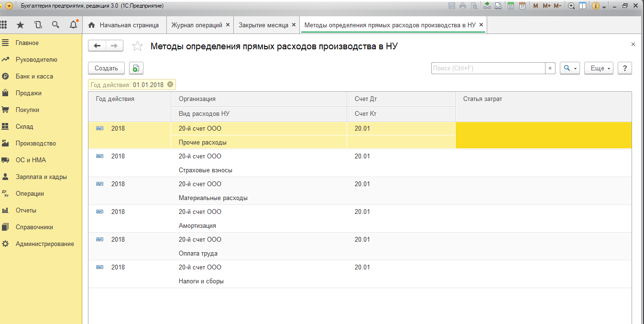This screenshot has width=644, height=324.
Task: Click the M memory button
Action: (535, 6)
